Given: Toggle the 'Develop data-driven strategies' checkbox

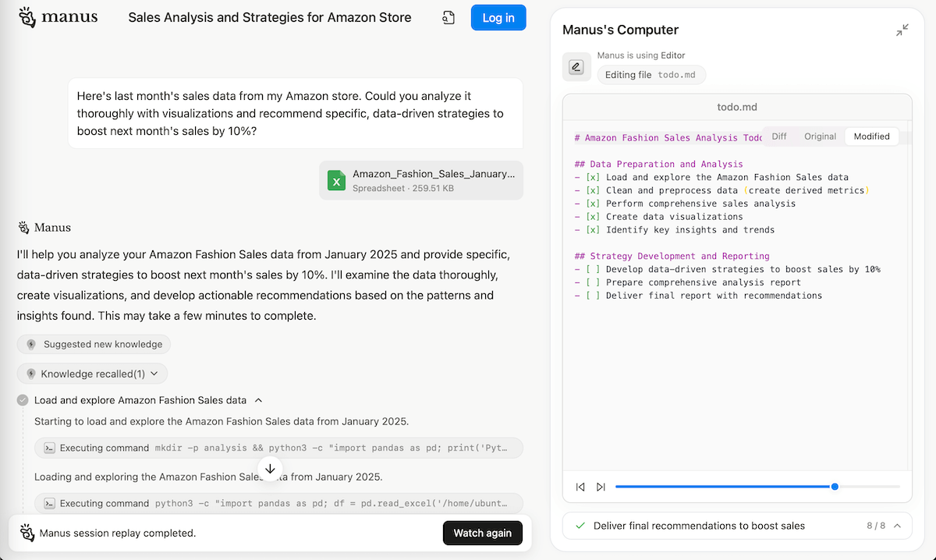Looking at the screenshot, I should click(x=592, y=269).
